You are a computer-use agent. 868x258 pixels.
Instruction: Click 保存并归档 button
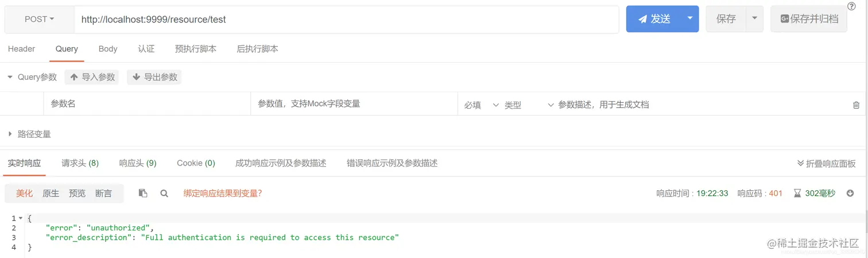pos(809,19)
